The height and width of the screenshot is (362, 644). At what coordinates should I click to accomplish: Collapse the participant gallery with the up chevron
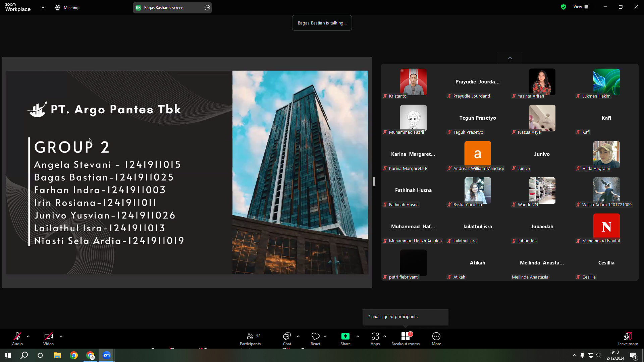tap(510, 58)
